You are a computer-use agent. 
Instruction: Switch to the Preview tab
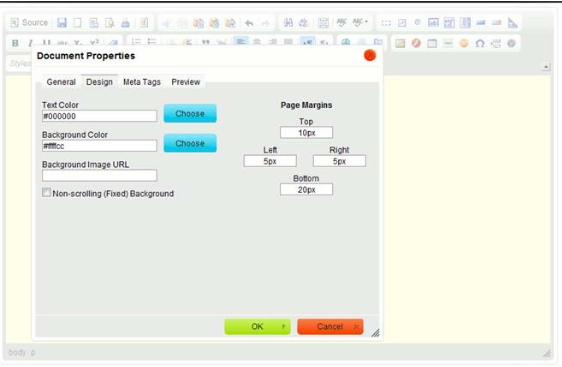pos(186,82)
